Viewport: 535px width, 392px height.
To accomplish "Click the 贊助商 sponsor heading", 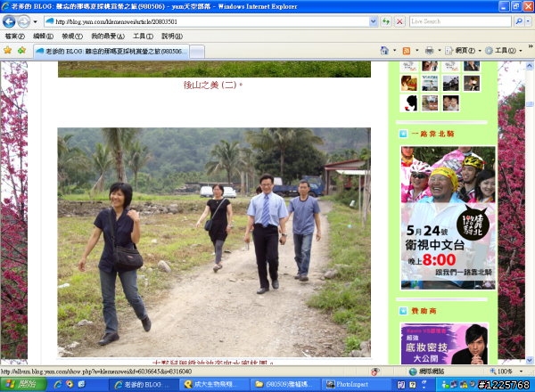I will pyautogui.click(x=424, y=311).
